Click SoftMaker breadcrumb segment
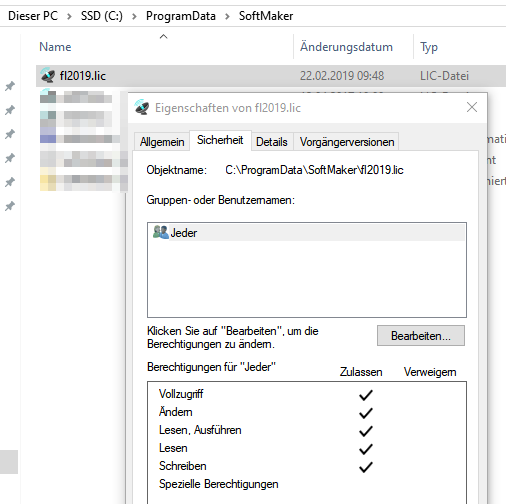The height and width of the screenshot is (504, 506). [x=266, y=16]
